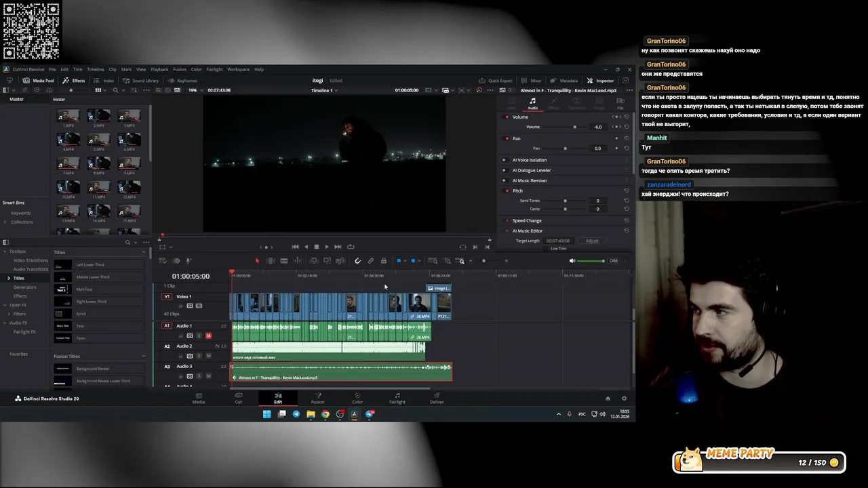Viewport: 868px width, 488px height.
Task: Expand the Collections smart bin
Action: 5,222
